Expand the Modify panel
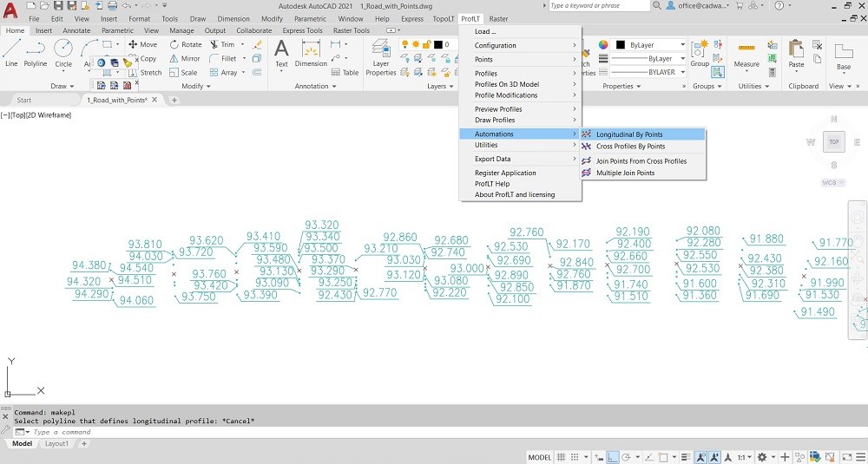This screenshot has width=868, height=464. point(196,86)
